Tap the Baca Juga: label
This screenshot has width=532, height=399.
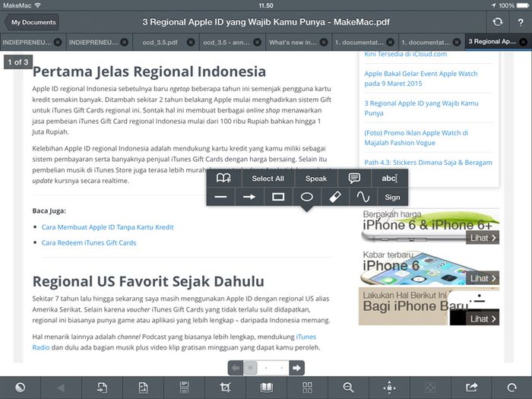49,211
